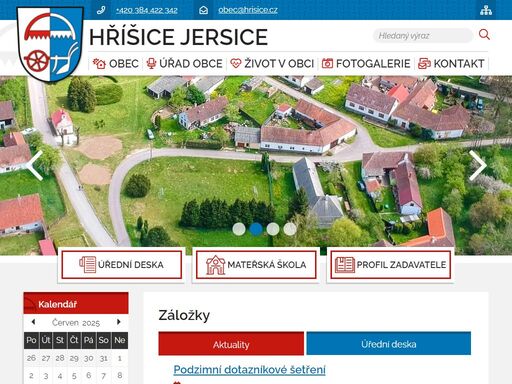
Task: Select the first slider dot
Action: (x=239, y=229)
